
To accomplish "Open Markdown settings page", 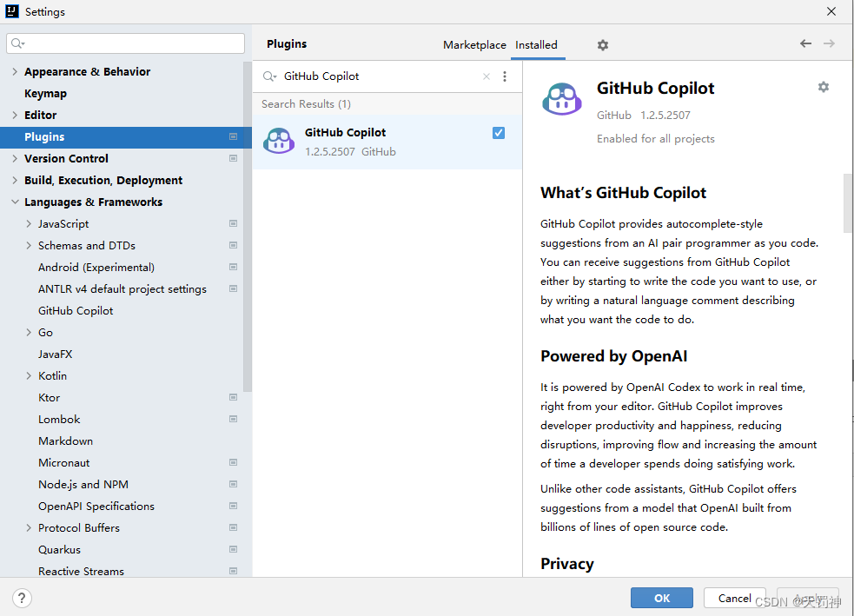I will (65, 440).
